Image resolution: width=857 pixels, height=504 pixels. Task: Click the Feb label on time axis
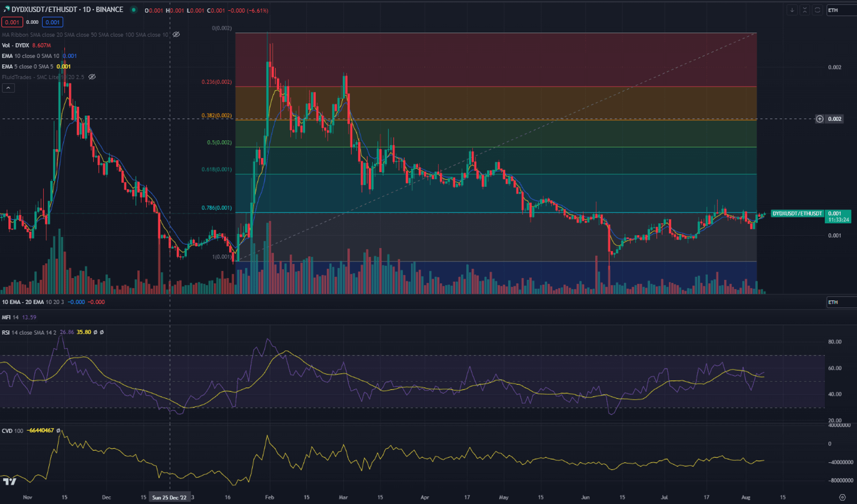point(269,497)
